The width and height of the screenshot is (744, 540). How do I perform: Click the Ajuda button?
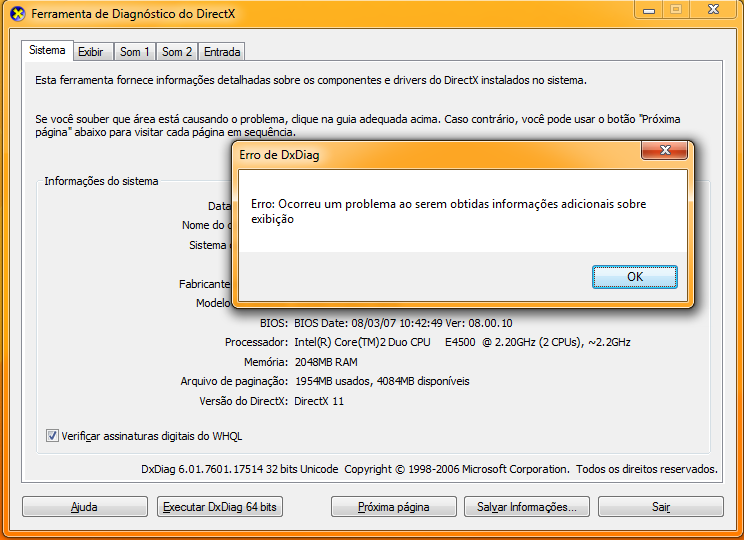pyautogui.click(x=84, y=507)
